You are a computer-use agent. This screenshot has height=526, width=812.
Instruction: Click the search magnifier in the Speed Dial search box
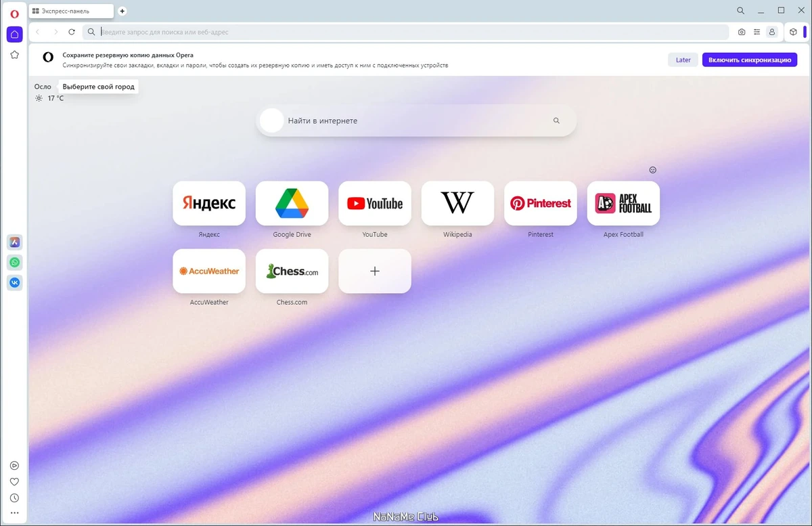pos(556,120)
